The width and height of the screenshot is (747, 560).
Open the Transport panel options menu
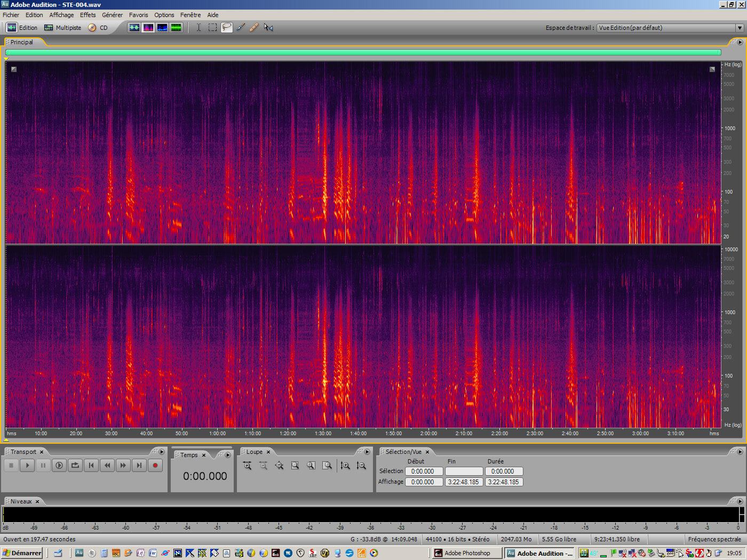tap(162, 451)
